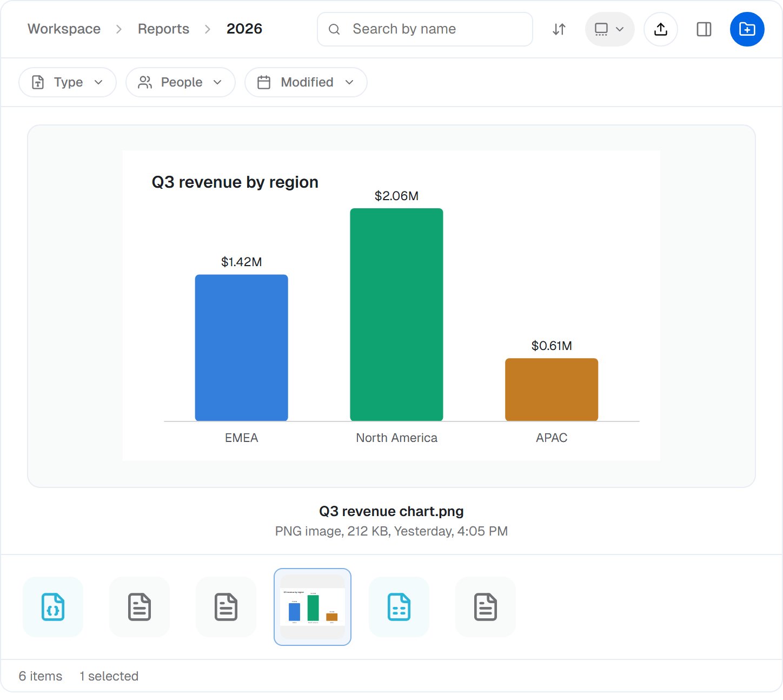Screen dimensions: 783x700
Task: Click the 'Q3 revenue by region' chart title
Action: pyautogui.click(x=235, y=182)
